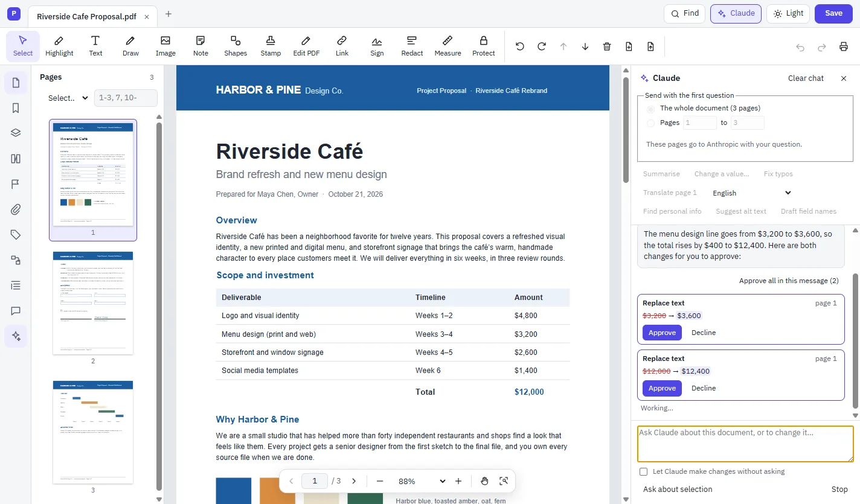Screen dimensions: 860x504
Task: Open the Layers sidebar panel
Action: 16,133
